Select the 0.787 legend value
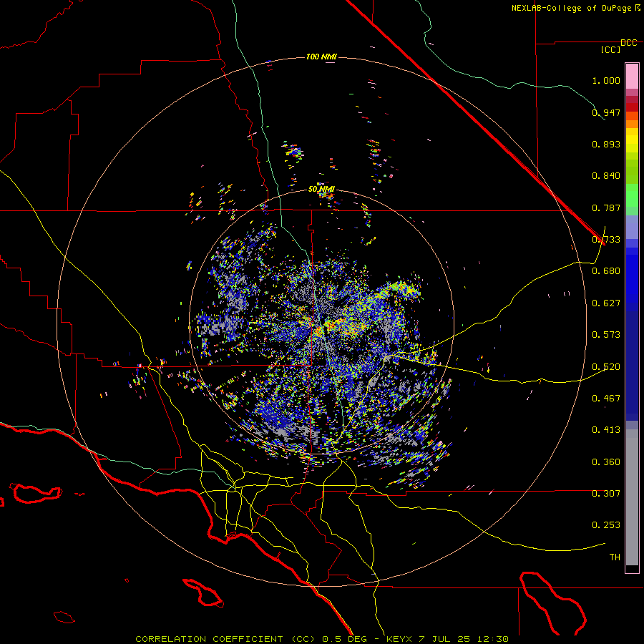644x644 pixels. [606, 208]
